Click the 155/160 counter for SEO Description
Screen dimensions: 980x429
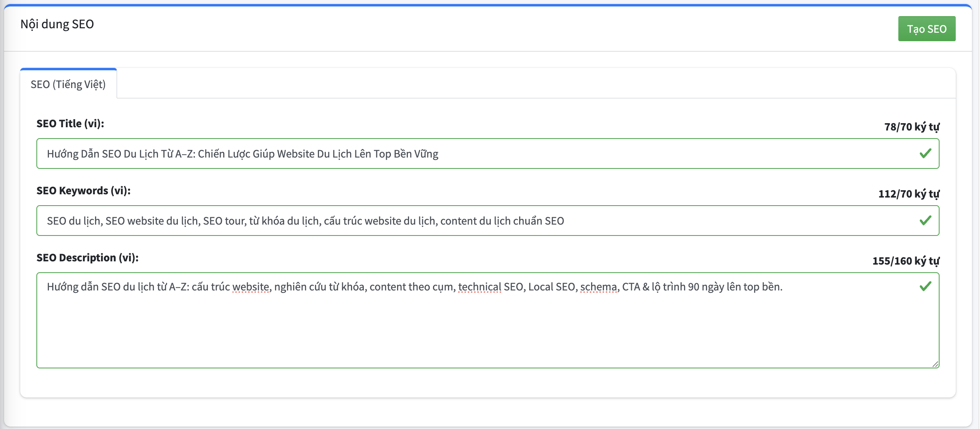905,261
